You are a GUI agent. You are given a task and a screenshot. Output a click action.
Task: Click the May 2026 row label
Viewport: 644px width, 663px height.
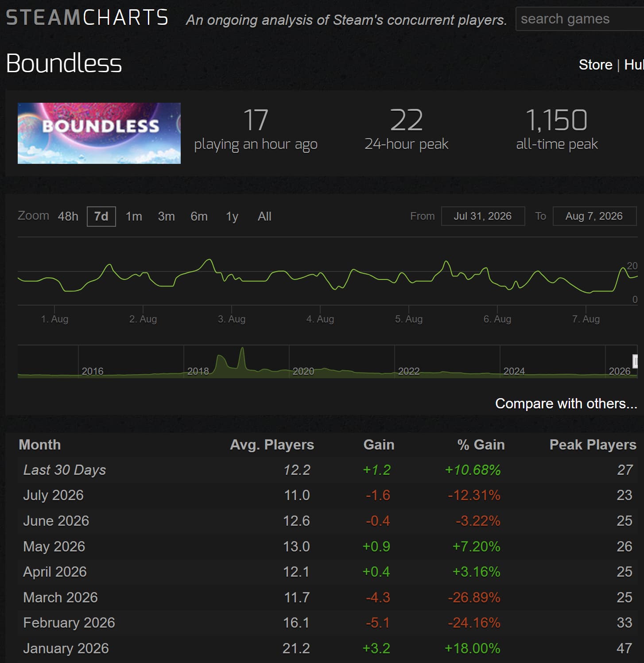pyautogui.click(x=54, y=547)
